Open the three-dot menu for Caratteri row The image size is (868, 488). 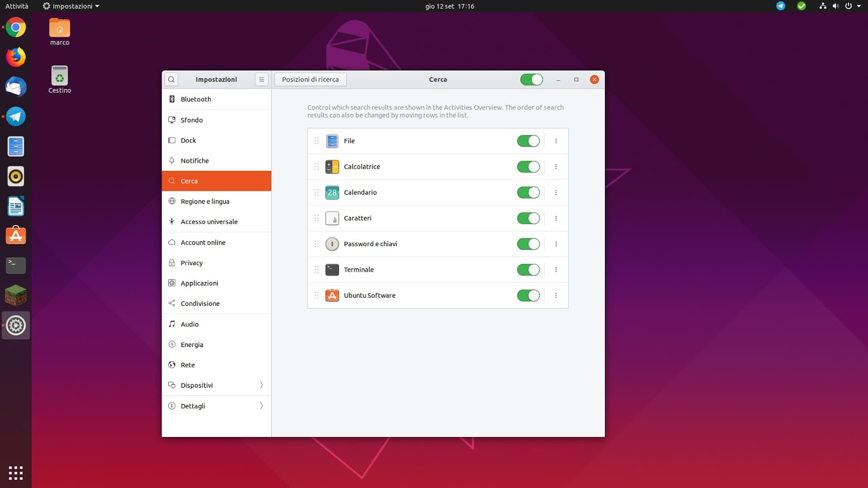pyautogui.click(x=556, y=219)
